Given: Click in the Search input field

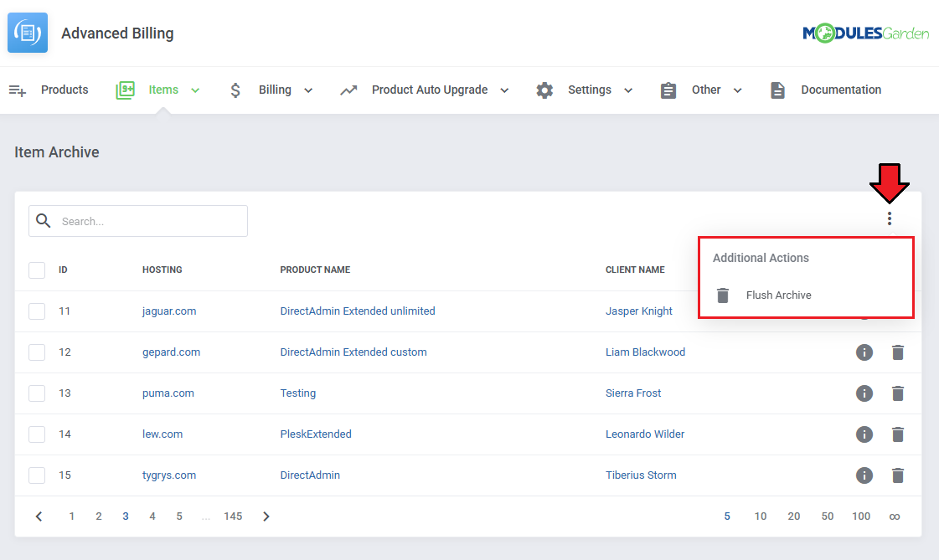Looking at the screenshot, I should (x=138, y=221).
